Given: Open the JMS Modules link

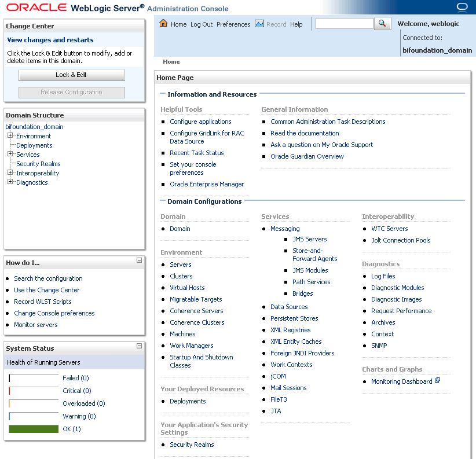Looking at the screenshot, I should [310, 270].
